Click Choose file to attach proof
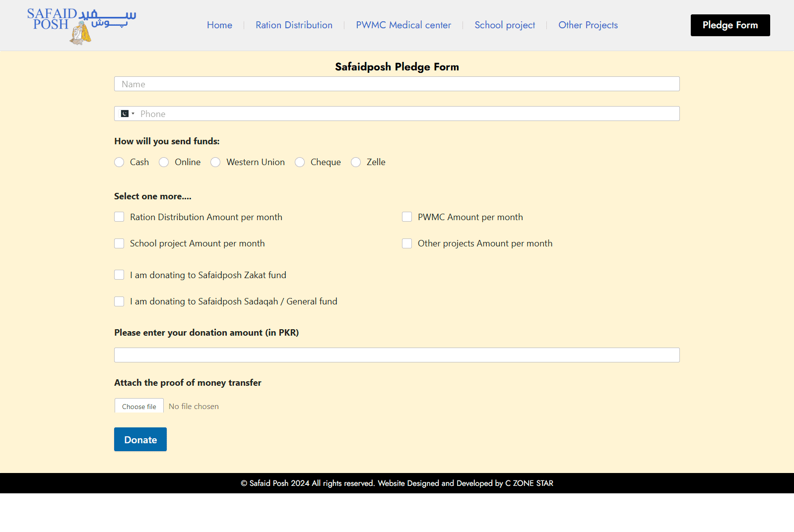The width and height of the screenshot is (794, 532). 139,407
